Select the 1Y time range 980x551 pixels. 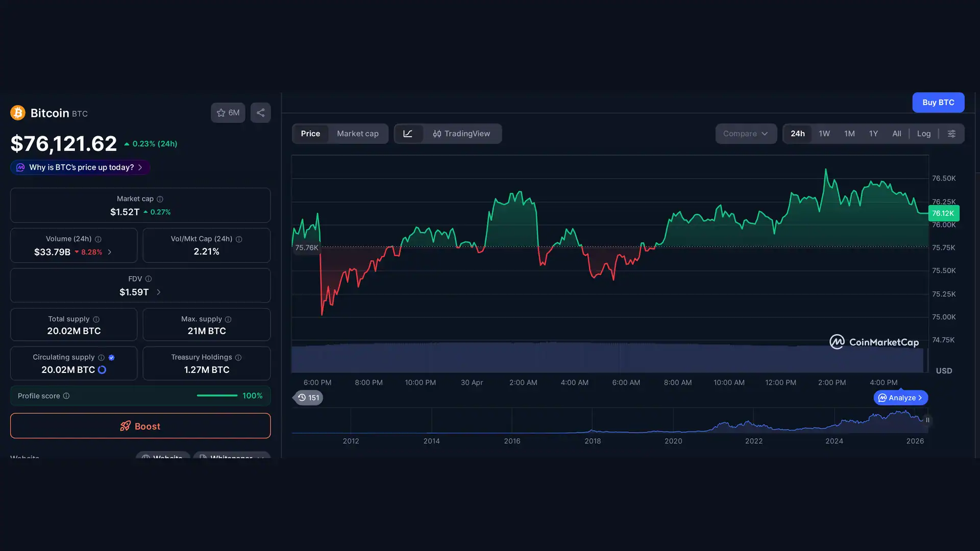click(x=873, y=134)
